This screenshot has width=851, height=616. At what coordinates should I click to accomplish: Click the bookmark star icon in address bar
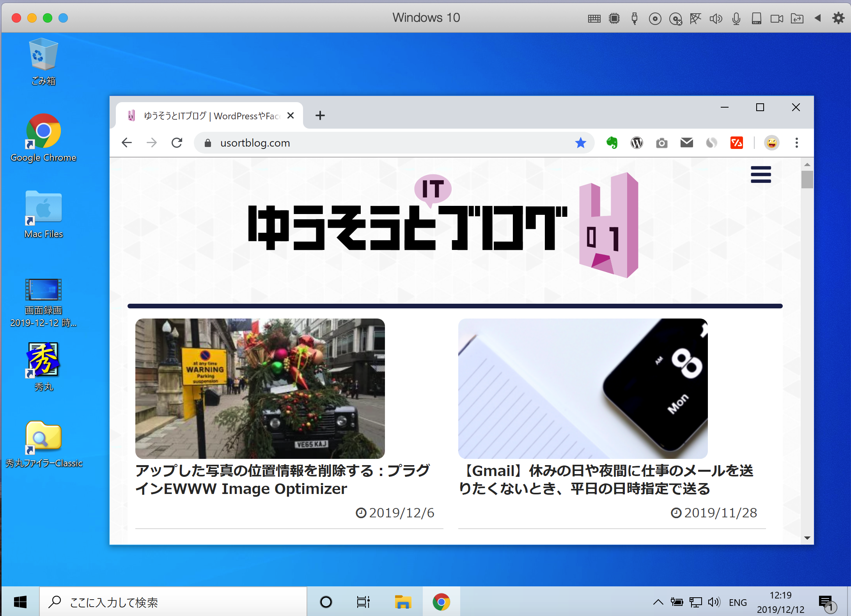(x=580, y=143)
